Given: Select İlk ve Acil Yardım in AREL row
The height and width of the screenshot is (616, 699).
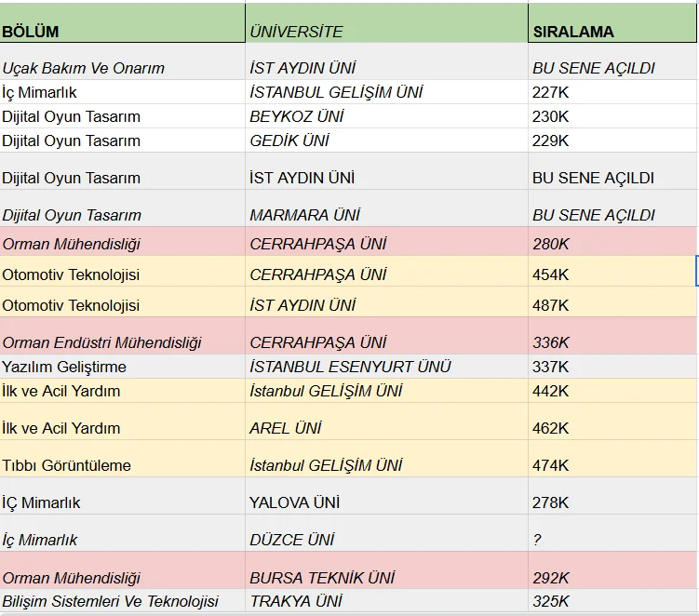Looking at the screenshot, I should (x=122, y=422).
